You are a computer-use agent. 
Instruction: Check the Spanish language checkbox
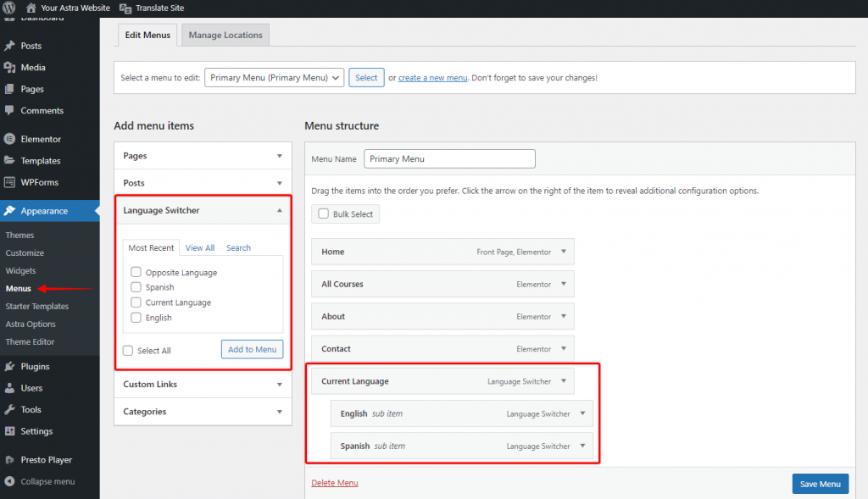tap(136, 287)
